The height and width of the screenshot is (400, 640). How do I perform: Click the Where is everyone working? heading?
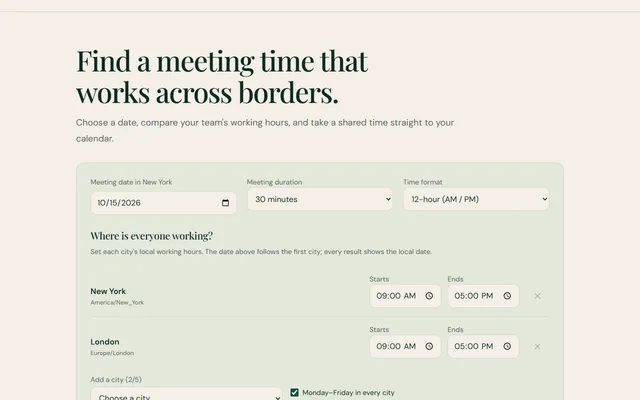[x=151, y=236]
